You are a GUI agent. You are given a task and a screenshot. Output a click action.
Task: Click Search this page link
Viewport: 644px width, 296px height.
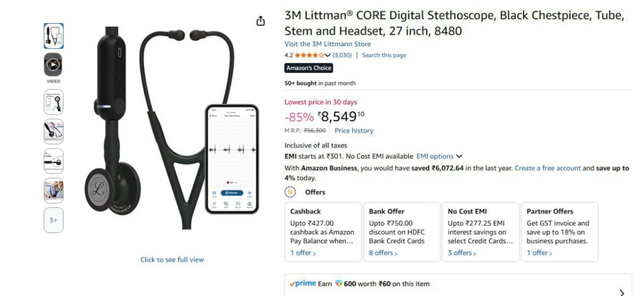coord(384,55)
